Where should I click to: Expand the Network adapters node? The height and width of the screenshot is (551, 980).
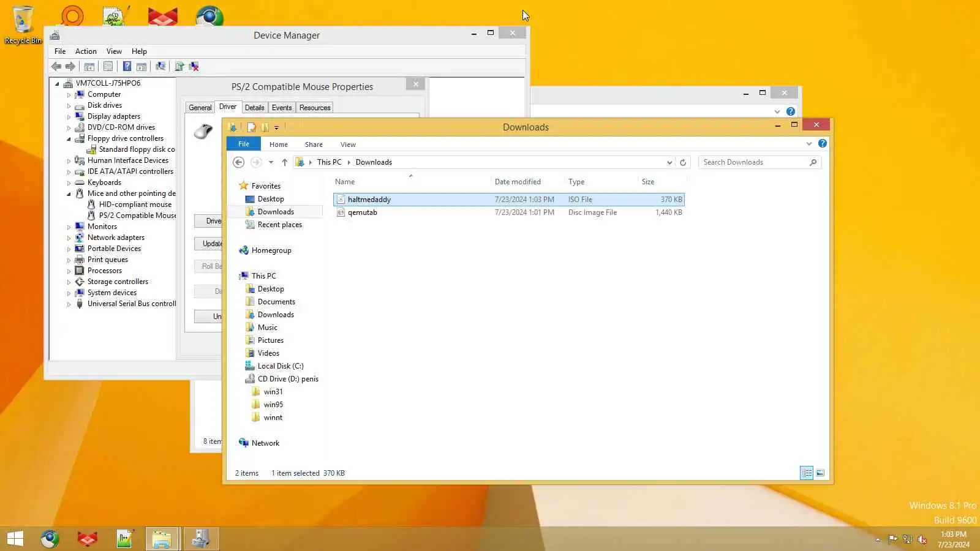69,238
